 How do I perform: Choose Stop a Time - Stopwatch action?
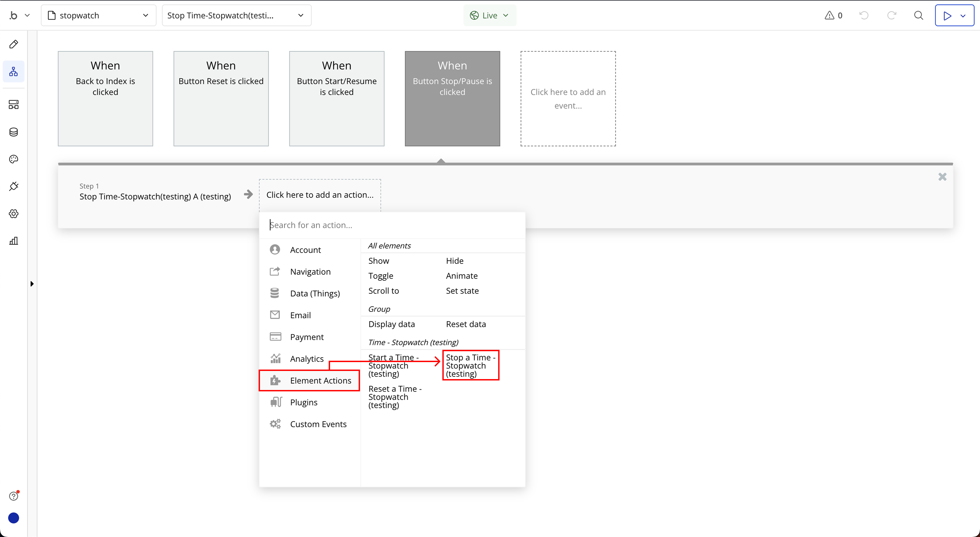[470, 365]
